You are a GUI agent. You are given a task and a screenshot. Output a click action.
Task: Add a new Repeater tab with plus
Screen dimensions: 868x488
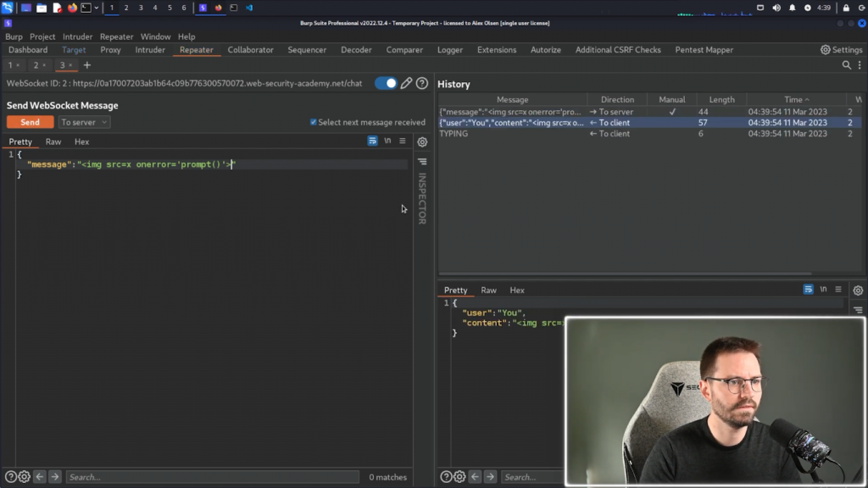[86, 65]
